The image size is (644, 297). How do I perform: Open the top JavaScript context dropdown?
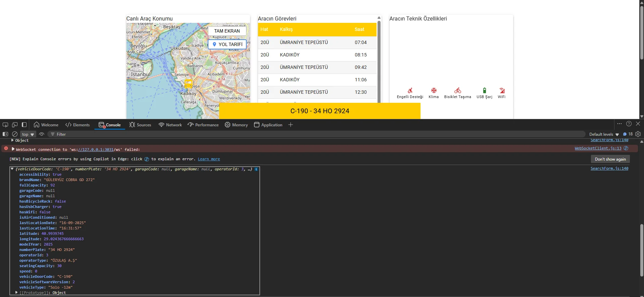pos(28,134)
